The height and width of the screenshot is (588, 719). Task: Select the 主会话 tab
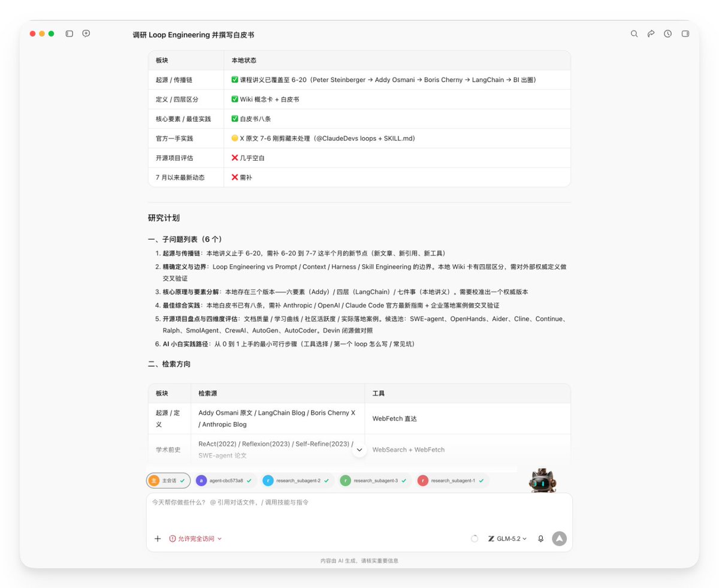(168, 481)
